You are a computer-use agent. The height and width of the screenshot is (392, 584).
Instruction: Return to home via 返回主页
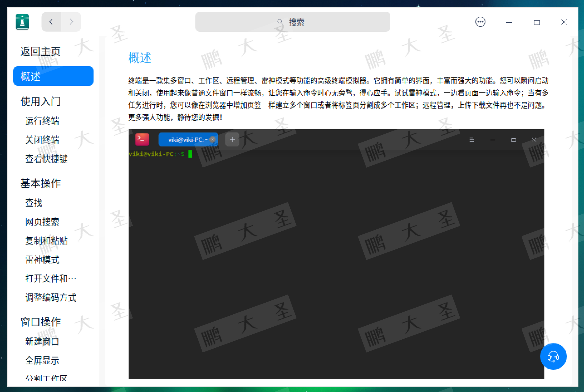coord(40,52)
